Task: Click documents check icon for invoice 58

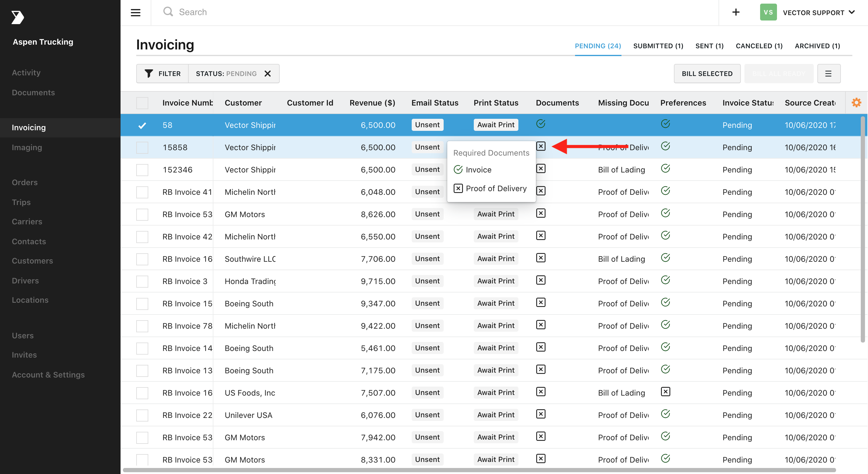Action: [540, 124]
